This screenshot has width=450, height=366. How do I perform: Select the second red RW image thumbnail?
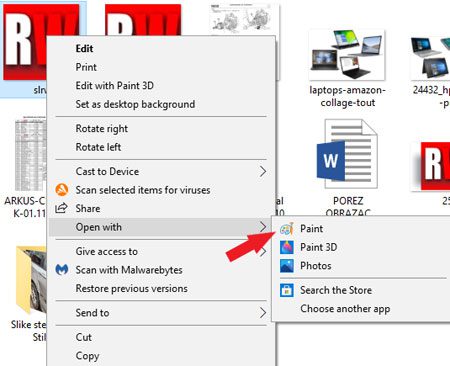pos(143,19)
